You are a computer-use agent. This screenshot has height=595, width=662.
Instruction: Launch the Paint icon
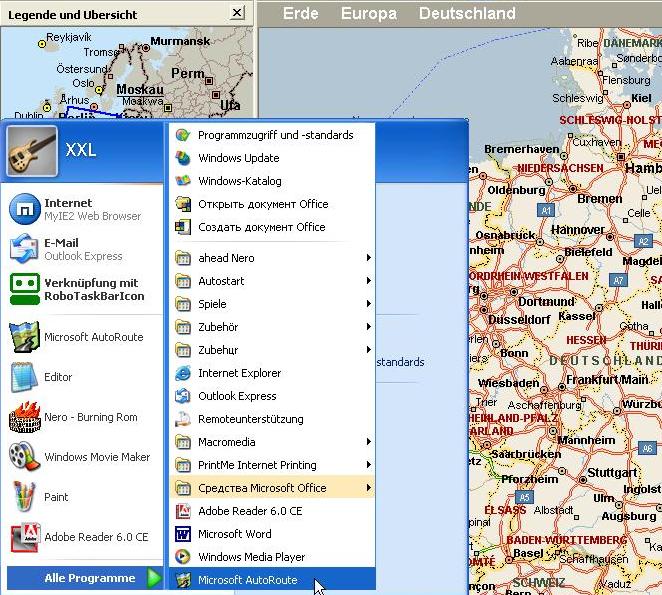pos(25,497)
